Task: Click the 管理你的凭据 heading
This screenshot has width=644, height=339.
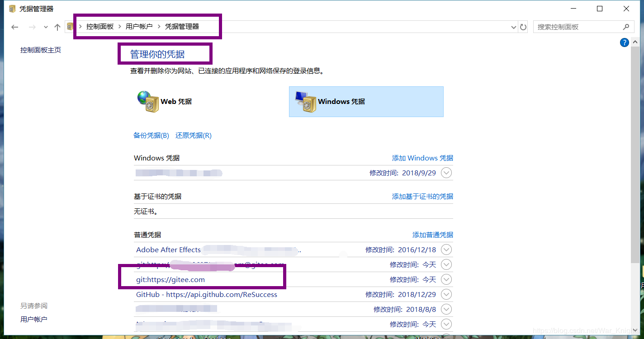Action: tap(157, 54)
